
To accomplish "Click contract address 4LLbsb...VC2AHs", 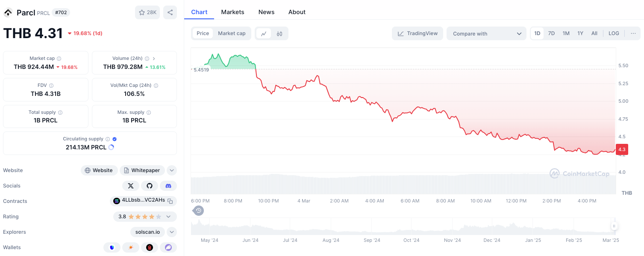I will (x=143, y=200).
